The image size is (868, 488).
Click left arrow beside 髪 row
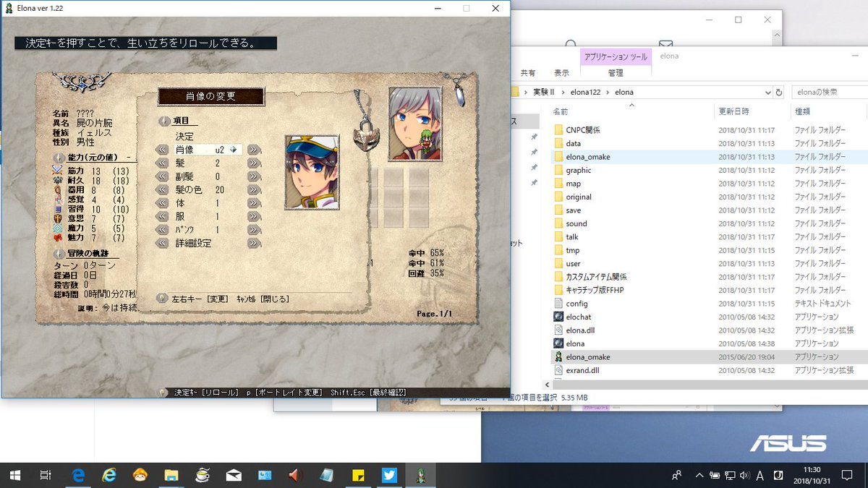pos(162,163)
